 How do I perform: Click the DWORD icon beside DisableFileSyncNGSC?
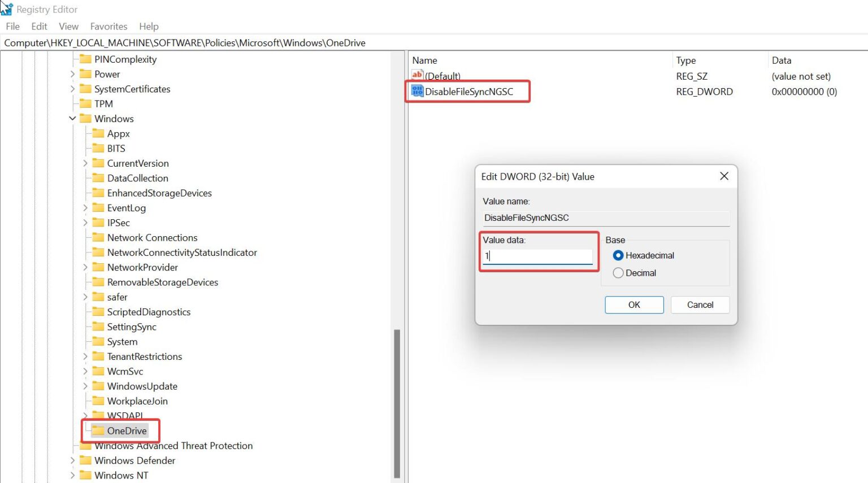[x=416, y=90]
